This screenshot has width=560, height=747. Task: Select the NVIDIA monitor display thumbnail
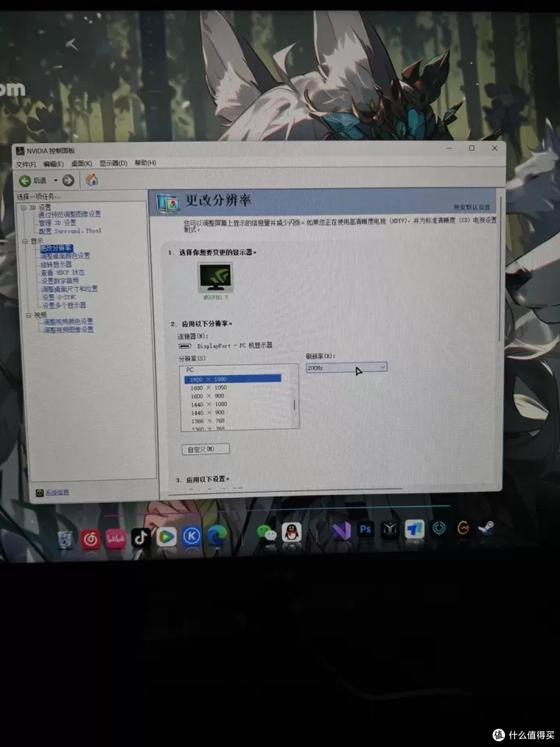[215, 278]
